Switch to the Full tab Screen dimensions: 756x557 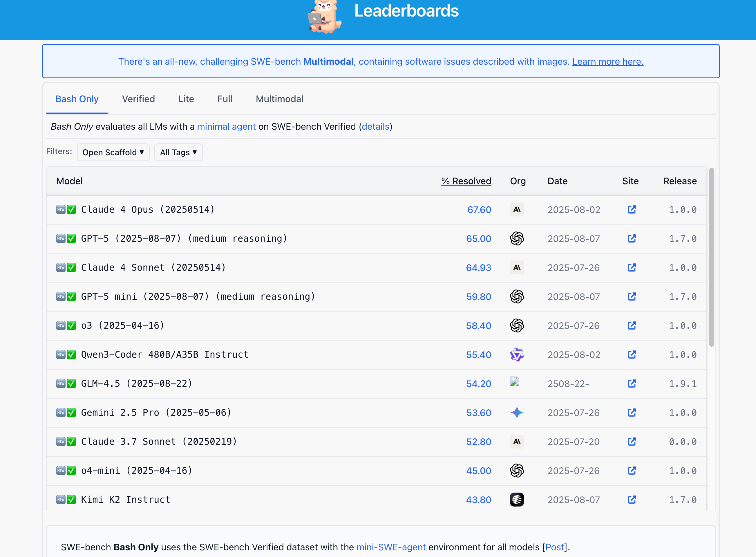click(x=225, y=99)
